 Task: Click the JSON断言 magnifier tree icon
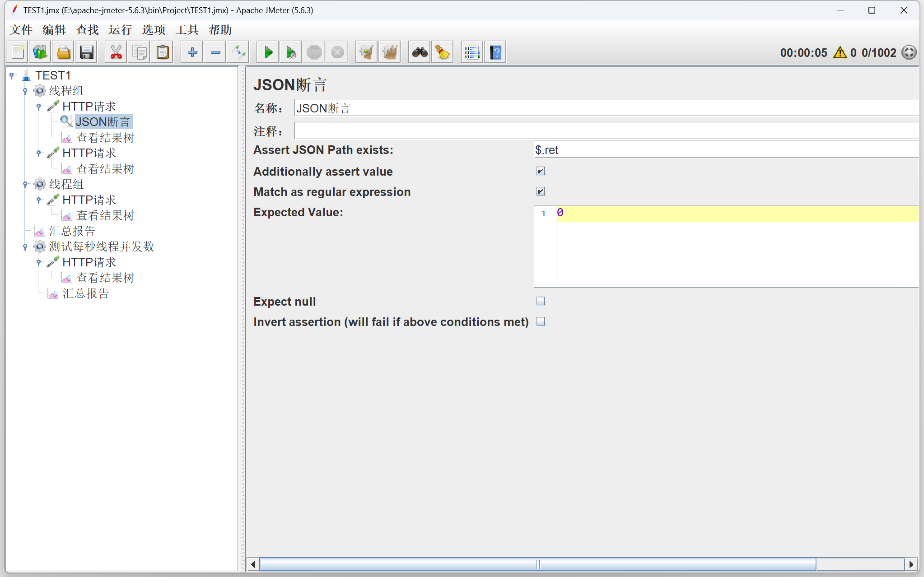pos(66,121)
